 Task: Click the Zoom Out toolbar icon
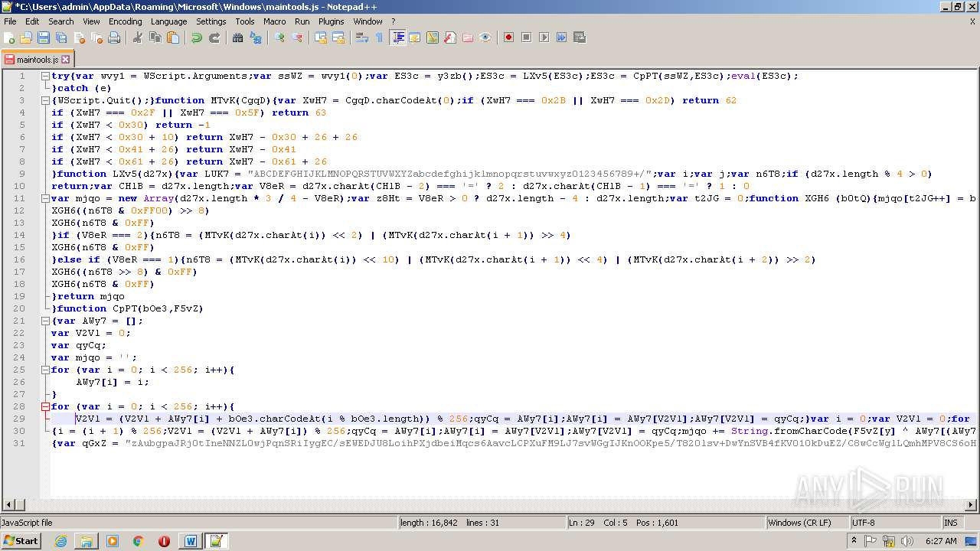click(297, 37)
